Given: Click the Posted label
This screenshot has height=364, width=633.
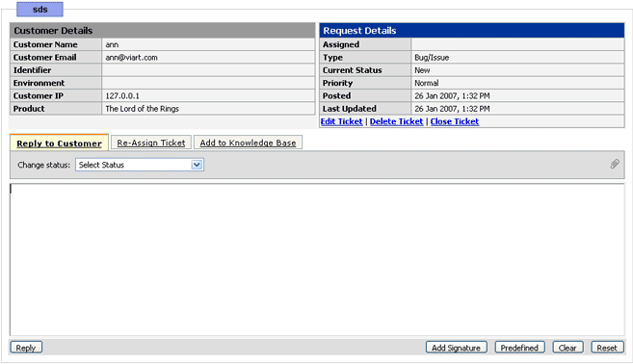Looking at the screenshot, I should click(336, 96).
